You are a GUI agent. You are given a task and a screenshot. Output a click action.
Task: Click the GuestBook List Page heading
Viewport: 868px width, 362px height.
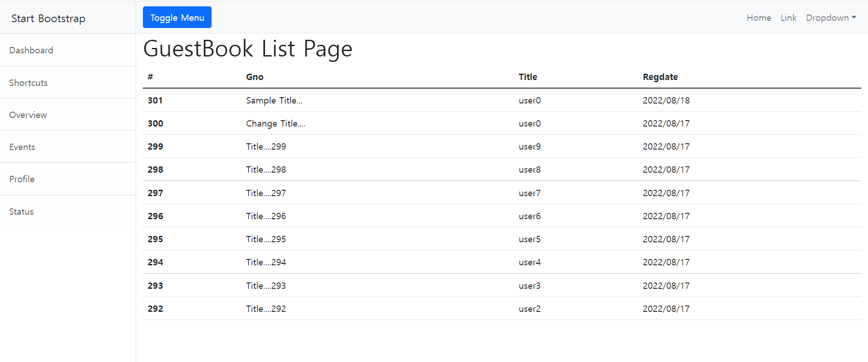point(248,49)
